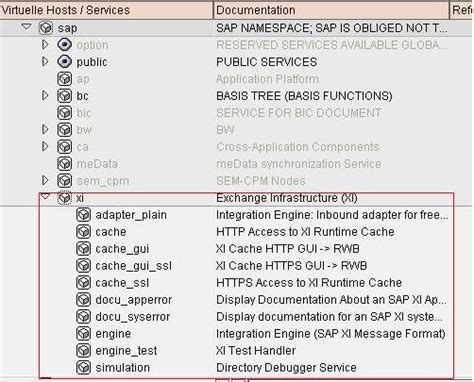Select the adapter_plain tree entry
474x382 pixels.
click(131, 215)
